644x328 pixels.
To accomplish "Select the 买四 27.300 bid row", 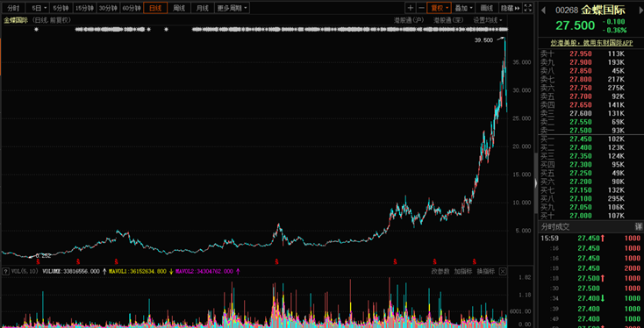I will [x=591, y=165].
